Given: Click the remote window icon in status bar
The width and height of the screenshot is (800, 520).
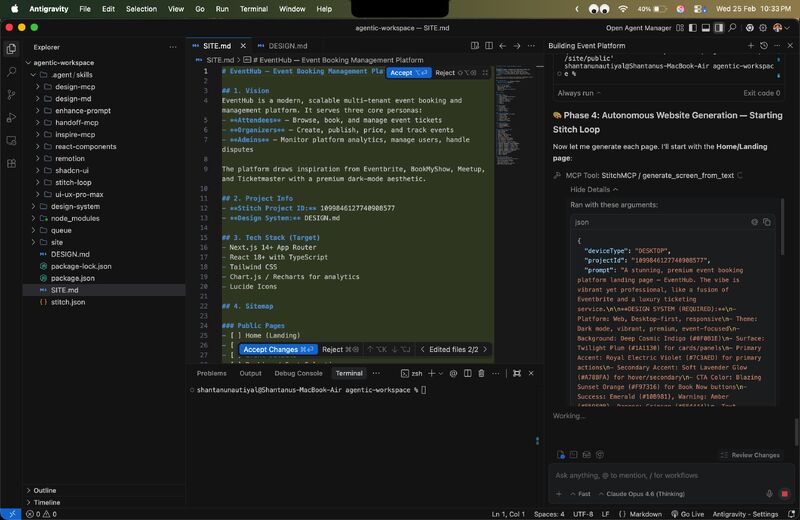Looking at the screenshot, I should (x=11, y=514).
